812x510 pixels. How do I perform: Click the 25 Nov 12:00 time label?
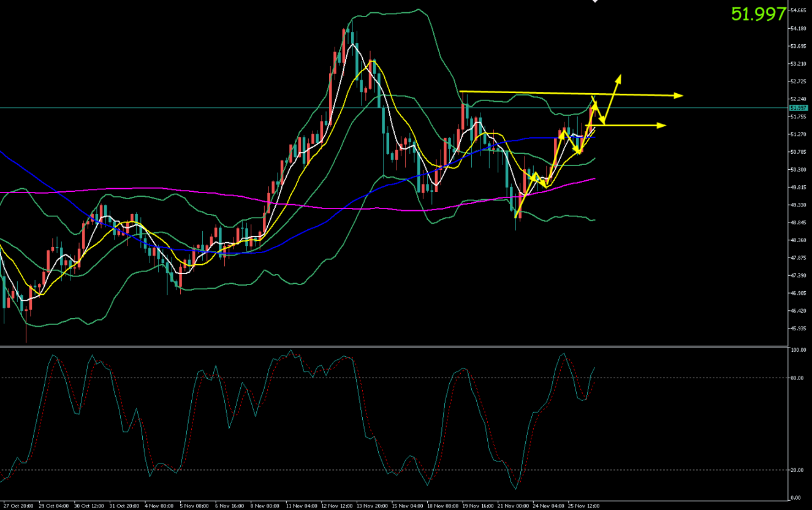click(x=585, y=506)
